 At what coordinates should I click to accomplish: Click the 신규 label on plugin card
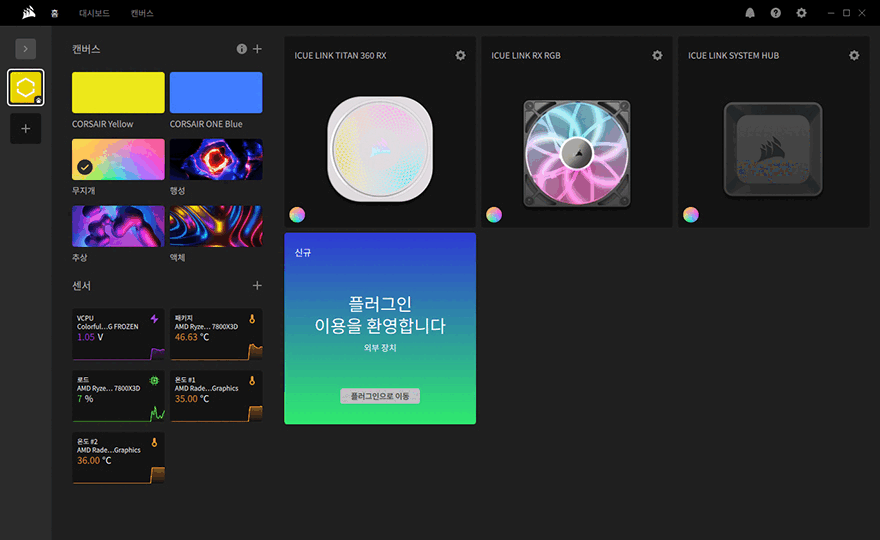(303, 253)
